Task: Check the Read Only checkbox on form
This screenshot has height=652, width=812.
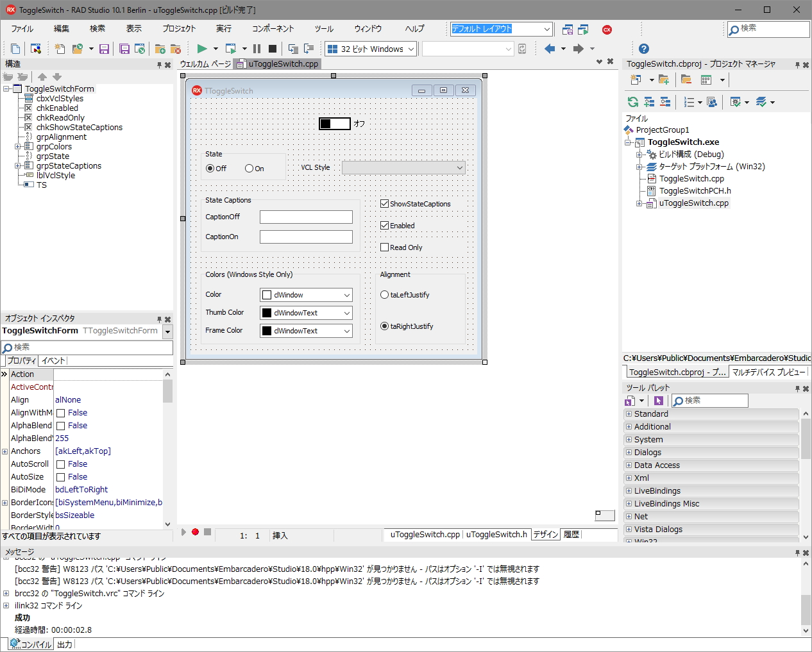Action: [x=385, y=247]
